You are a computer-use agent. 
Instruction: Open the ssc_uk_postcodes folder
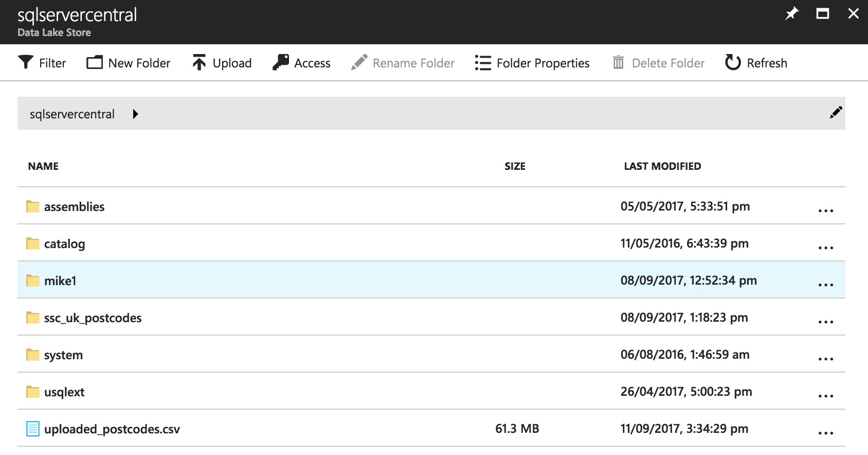pyautogui.click(x=93, y=318)
